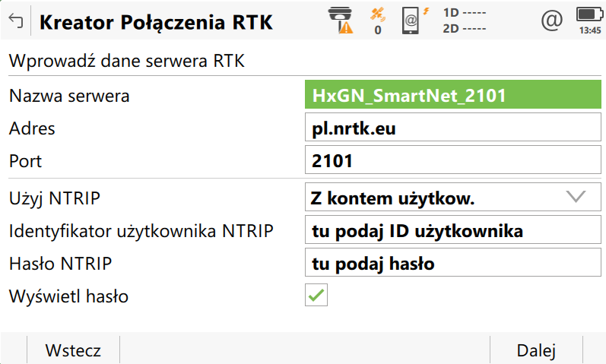This screenshot has width=606, height=364.
Task: Toggle the Wyświetl hasło checkbox
Action: pyautogui.click(x=316, y=295)
